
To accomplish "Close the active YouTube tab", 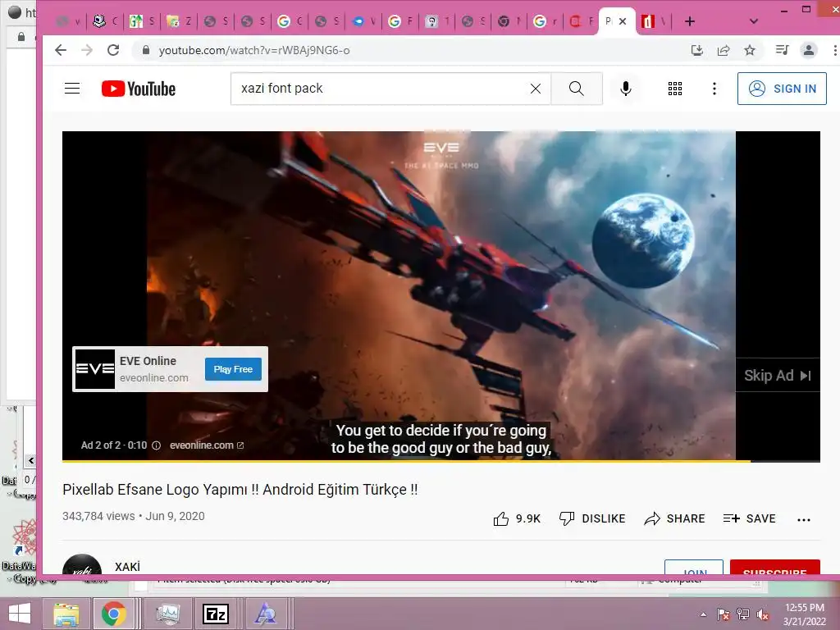I will tap(623, 21).
